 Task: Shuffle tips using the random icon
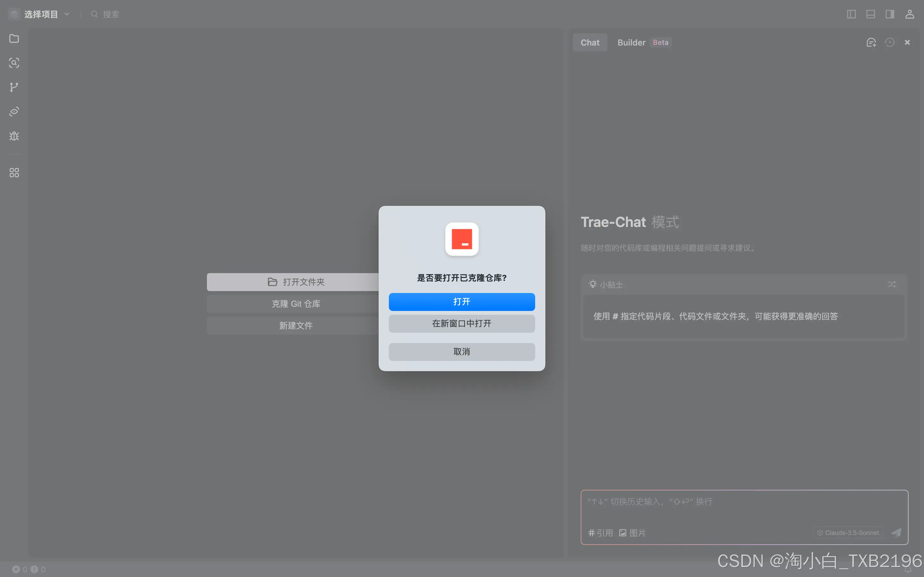(892, 284)
